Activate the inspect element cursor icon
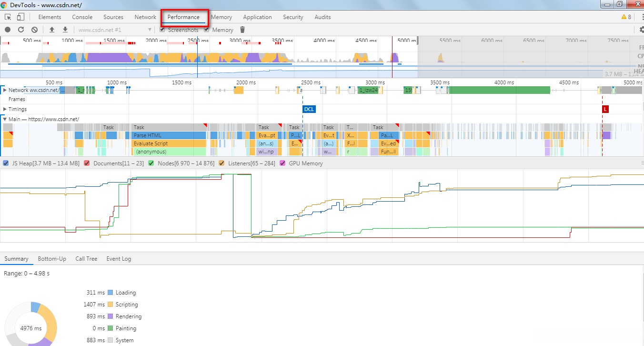644x346 pixels. (8, 17)
